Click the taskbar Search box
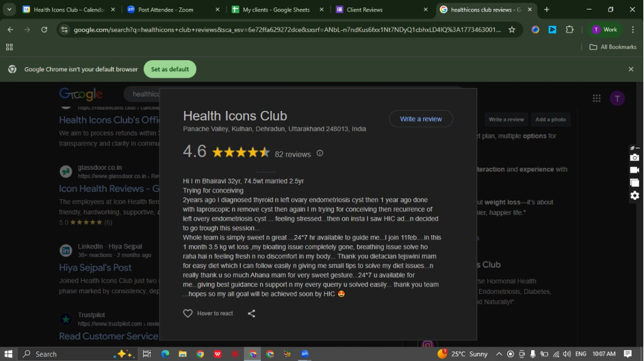The height and width of the screenshot is (361, 644). [x=77, y=353]
